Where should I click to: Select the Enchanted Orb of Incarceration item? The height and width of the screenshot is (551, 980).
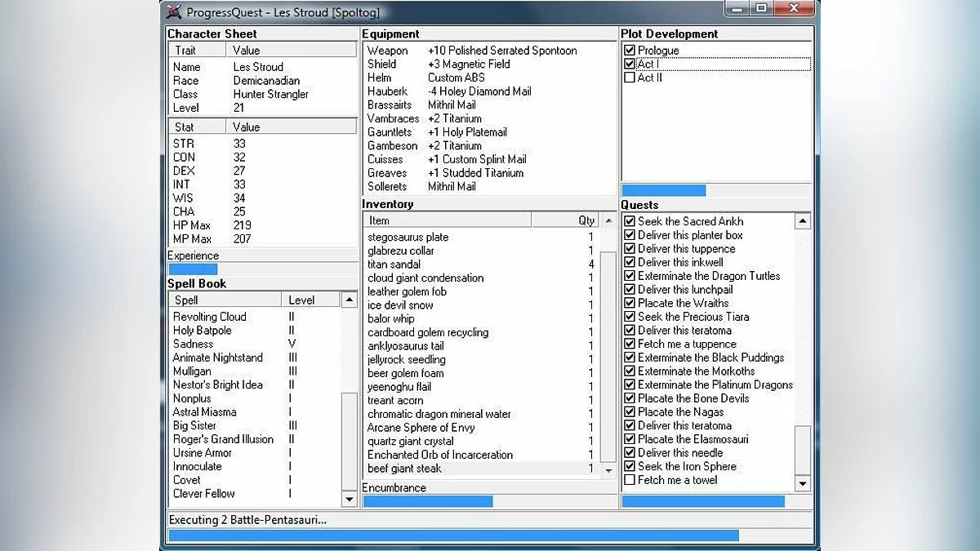pos(440,455)
